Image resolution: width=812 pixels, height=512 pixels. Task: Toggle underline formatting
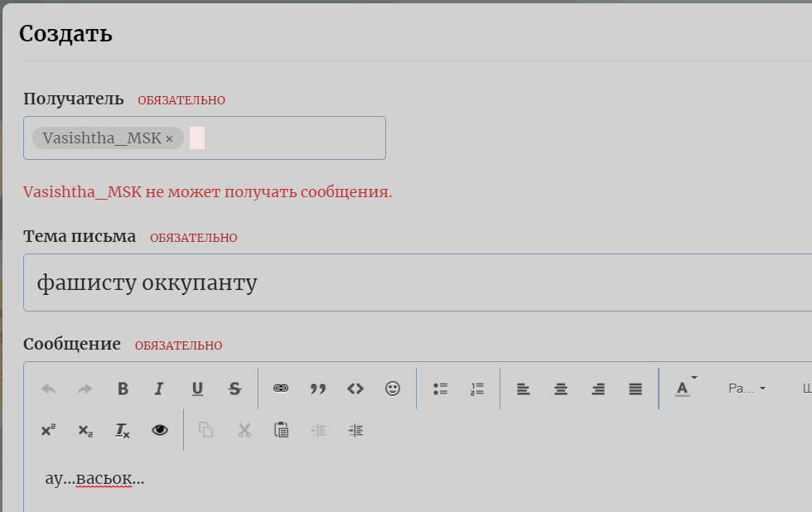coord(196,388)
